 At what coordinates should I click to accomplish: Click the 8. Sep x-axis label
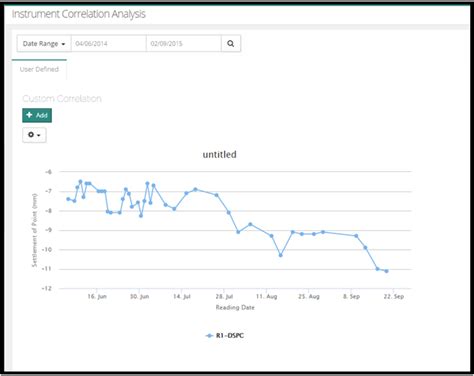351,296
